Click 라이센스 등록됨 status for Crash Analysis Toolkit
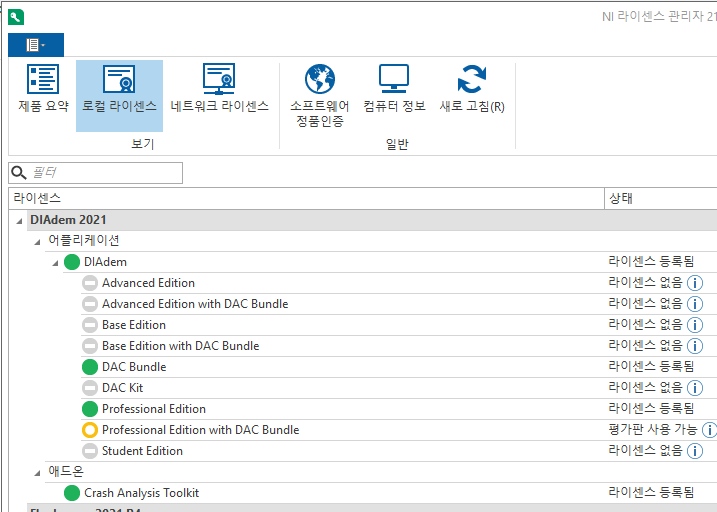This screenshot has height=512, width=717. [651, 493]
